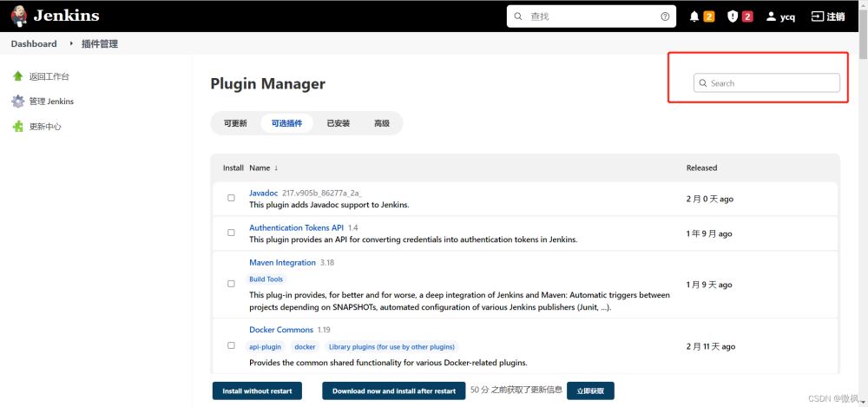Click the gear icon for 管理 Jenkins
The height and width of the screenshot is (407, 868).
pos(17,102)
